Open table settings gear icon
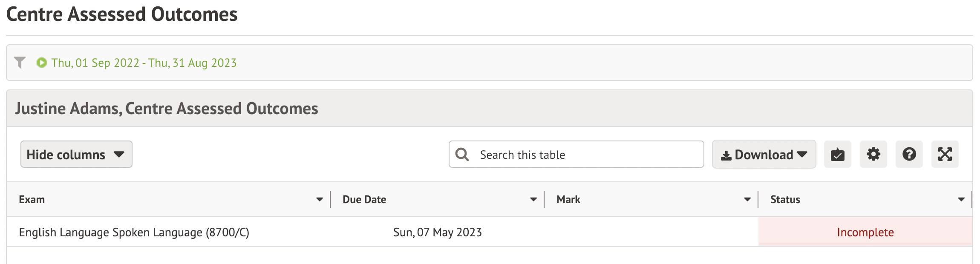The width and height of the screenshot is (980, 264). tap(873, 154)
